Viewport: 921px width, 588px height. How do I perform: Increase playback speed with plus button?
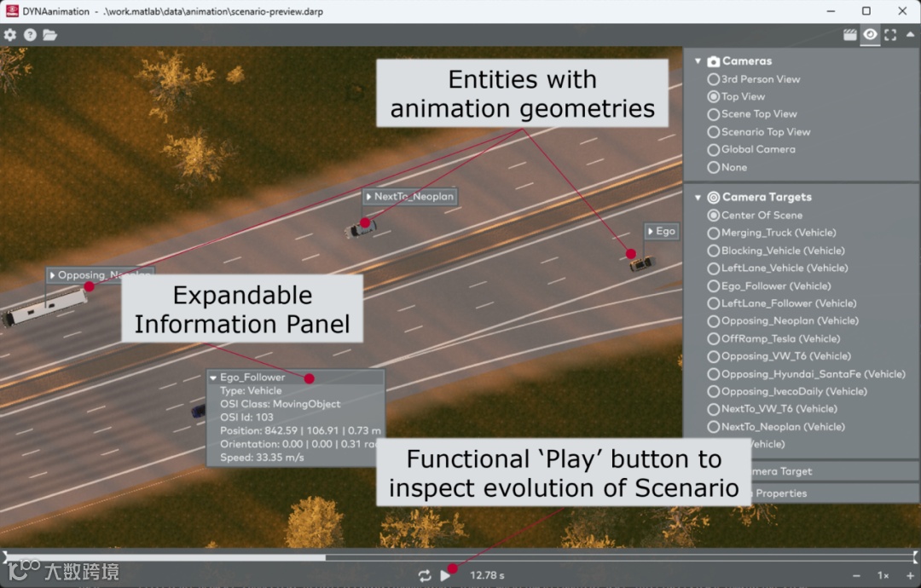click(910, 576)
